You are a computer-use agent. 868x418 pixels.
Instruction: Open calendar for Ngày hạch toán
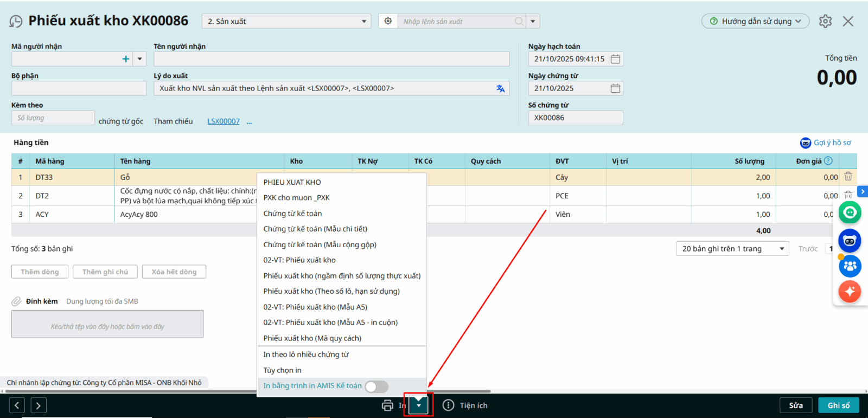(615, 59)
